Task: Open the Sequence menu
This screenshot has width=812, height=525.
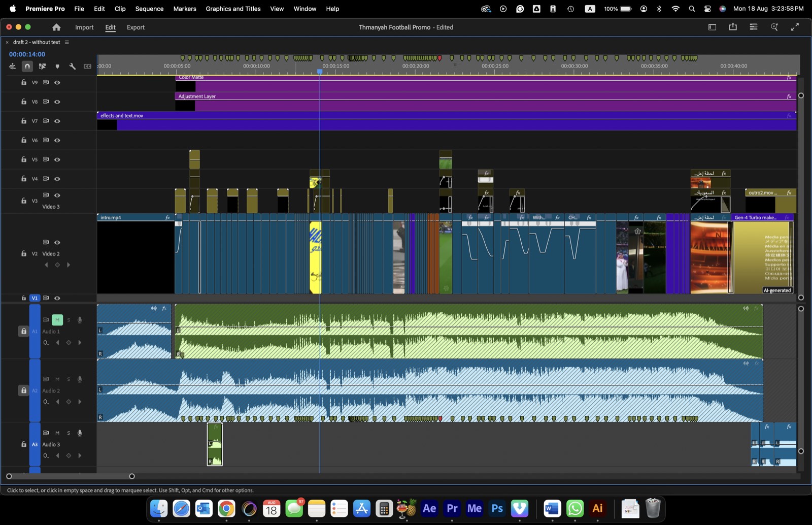Action: coord(149,9)
